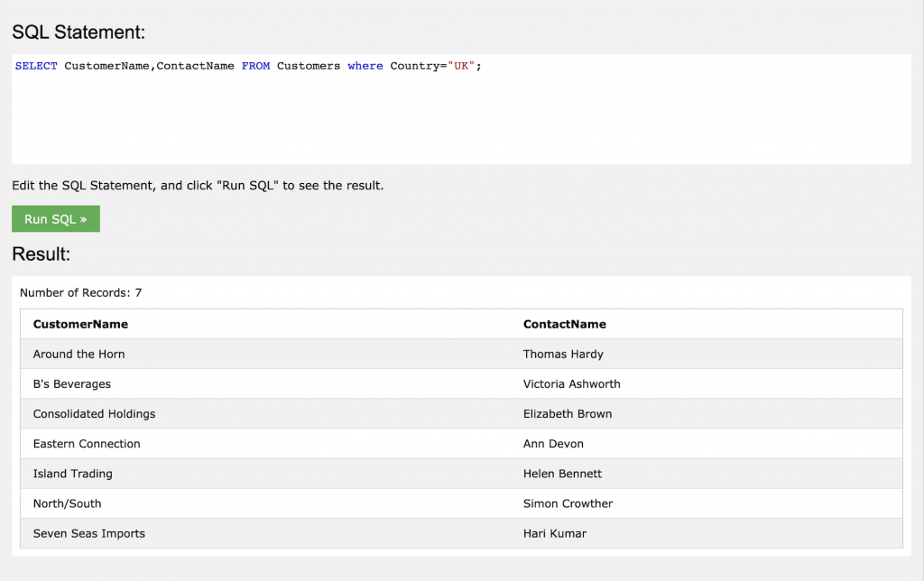Click the B's Beverages customer cell
This screenshot has width=924, height=581.
point(72,383)
